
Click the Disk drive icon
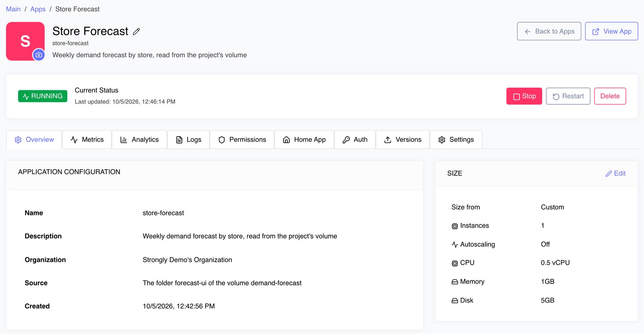click(455, 301)
